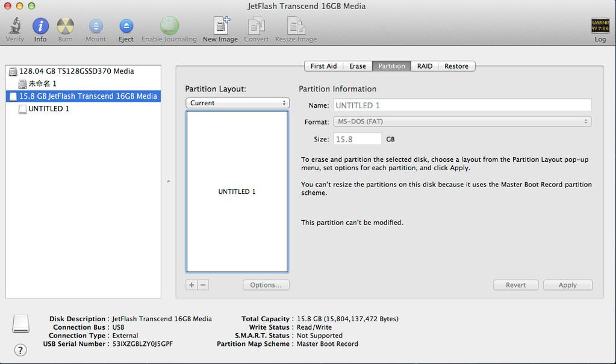The image size is (616, 364).
Task: Add a partition with plus button
Action: point(191,285)
